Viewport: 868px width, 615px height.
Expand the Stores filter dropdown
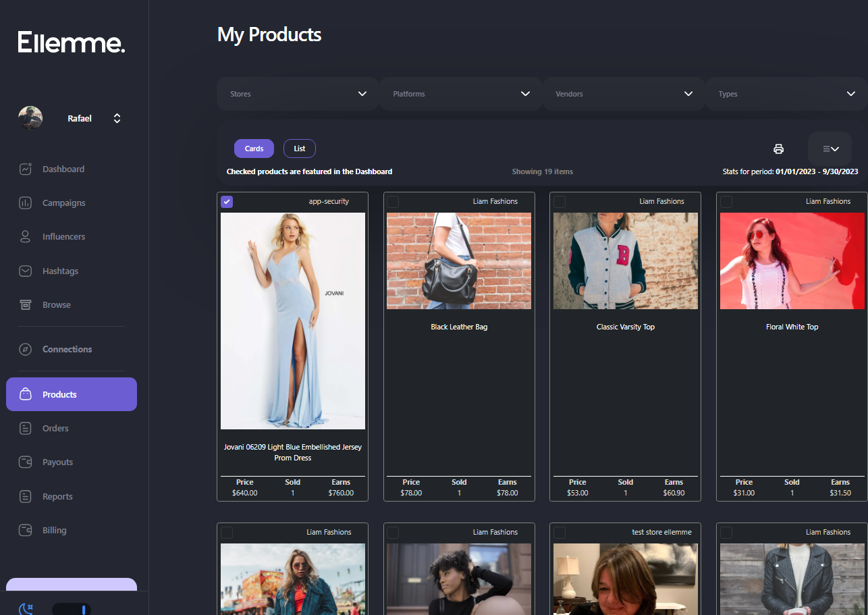(298, 94)
